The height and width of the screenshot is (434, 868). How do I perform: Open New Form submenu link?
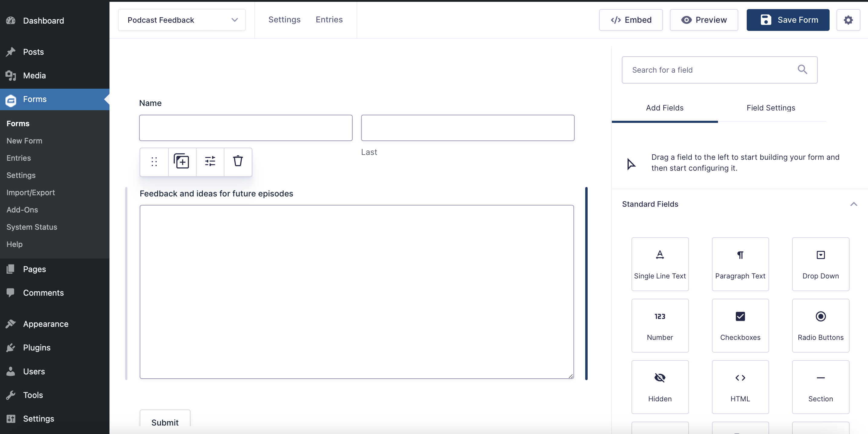(x=24, y=141)
